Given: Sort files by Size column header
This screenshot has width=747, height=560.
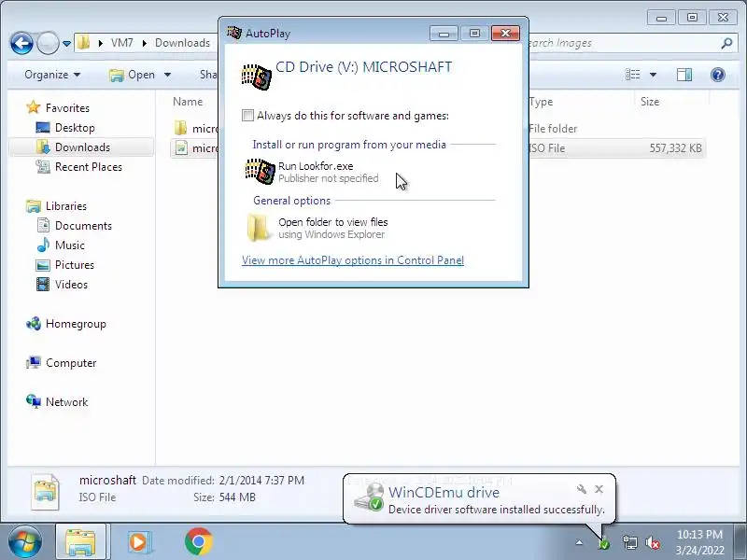Looking at the screenshot, I should (x=650, y=102).
